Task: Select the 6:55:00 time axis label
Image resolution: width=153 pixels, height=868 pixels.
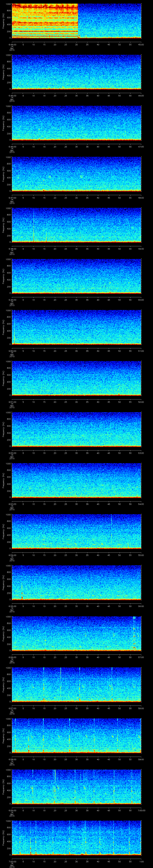Action: [x=12, y=606]
